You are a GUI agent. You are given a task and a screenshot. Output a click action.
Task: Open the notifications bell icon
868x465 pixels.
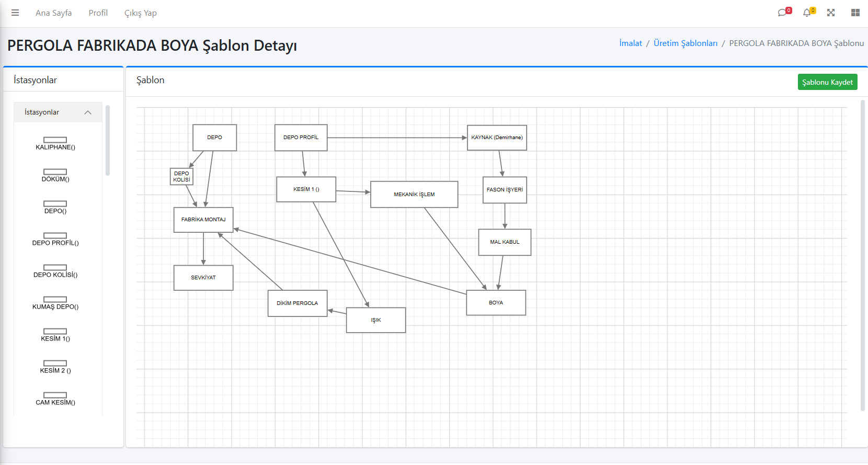click(x=807, y=13)
